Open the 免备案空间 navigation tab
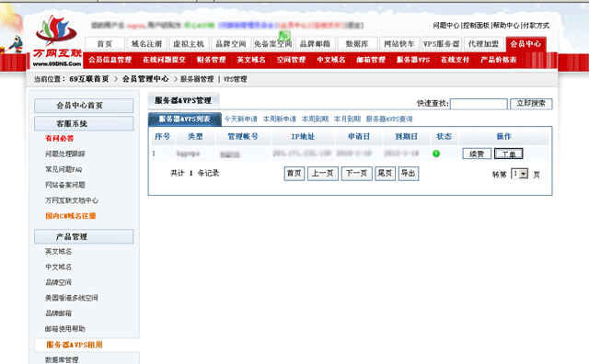Screen dimensions: 589x364 [272, 44]
